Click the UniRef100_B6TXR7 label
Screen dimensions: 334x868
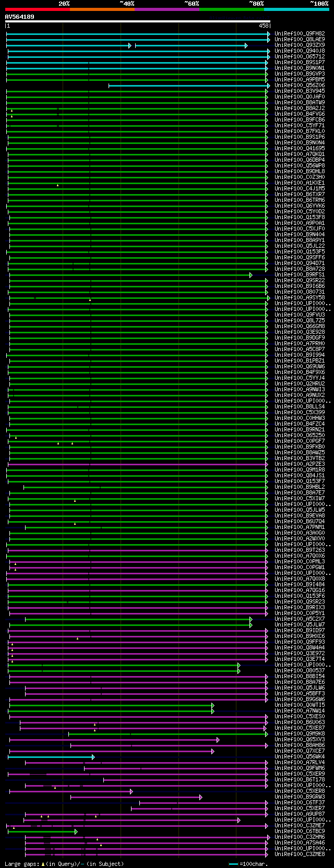(300, 195)
